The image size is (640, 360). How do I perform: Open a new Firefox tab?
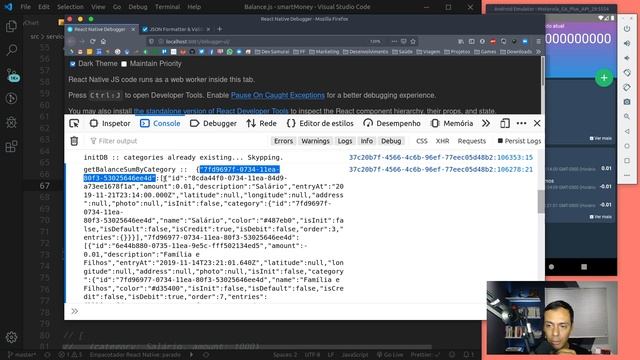(x=220, y=29)
